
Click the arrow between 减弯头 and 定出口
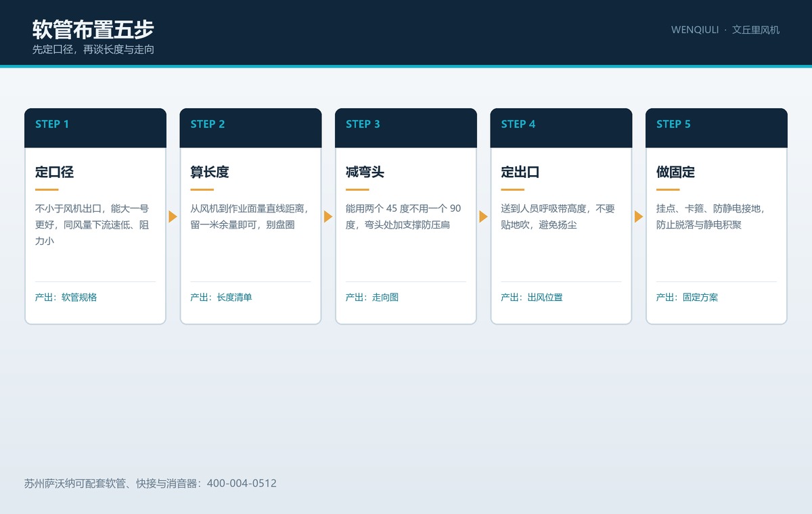tap(483, 216)
